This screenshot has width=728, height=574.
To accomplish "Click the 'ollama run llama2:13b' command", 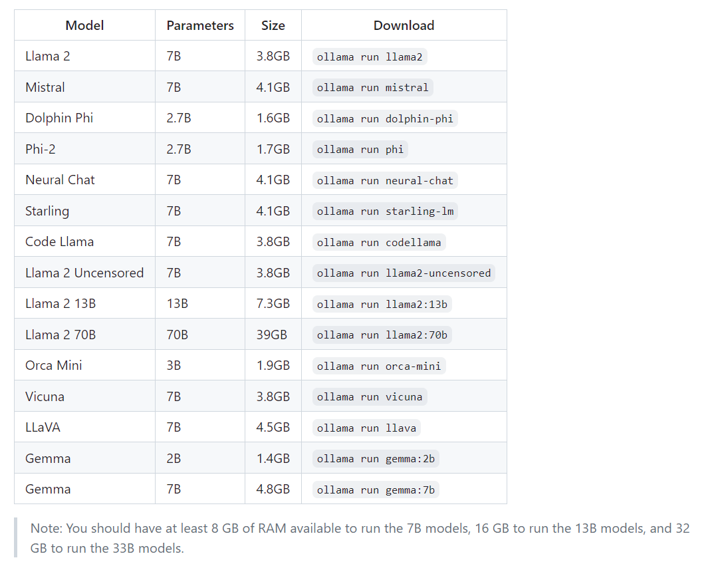I will [382, 304].
